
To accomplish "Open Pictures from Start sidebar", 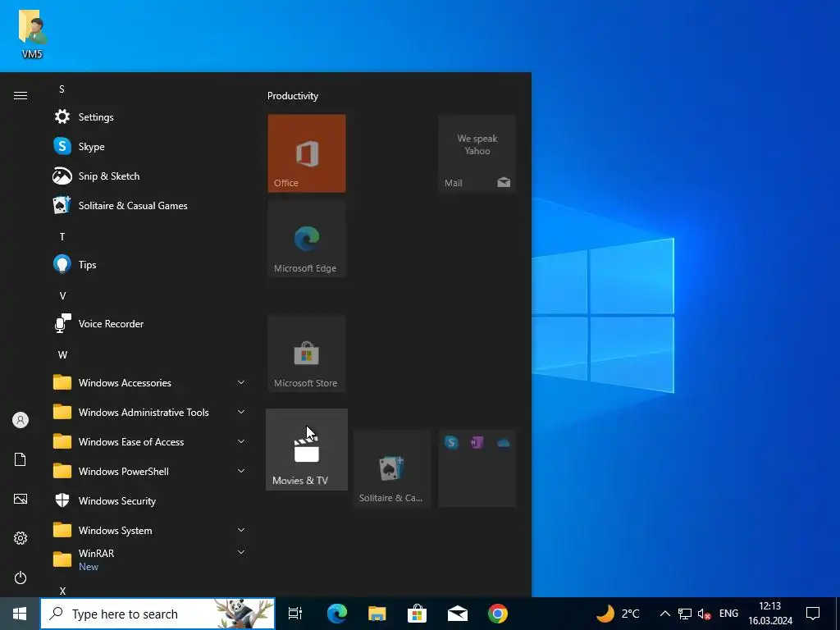I will [x=21, y=499].
